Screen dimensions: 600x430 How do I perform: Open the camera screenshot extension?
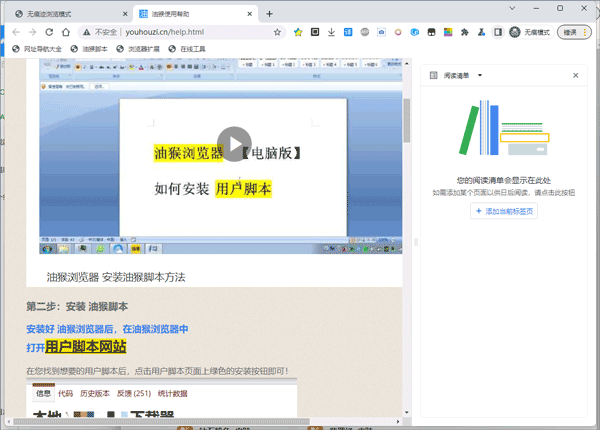[x=382, y=32]
